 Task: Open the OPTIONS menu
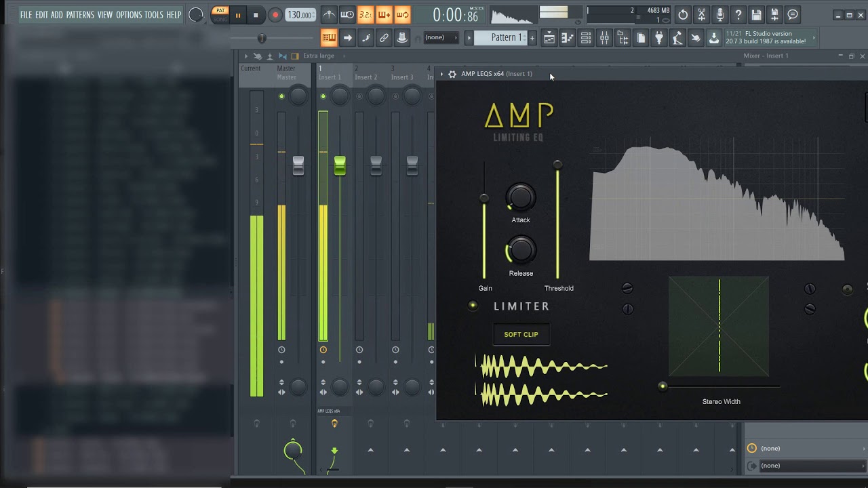129,15
